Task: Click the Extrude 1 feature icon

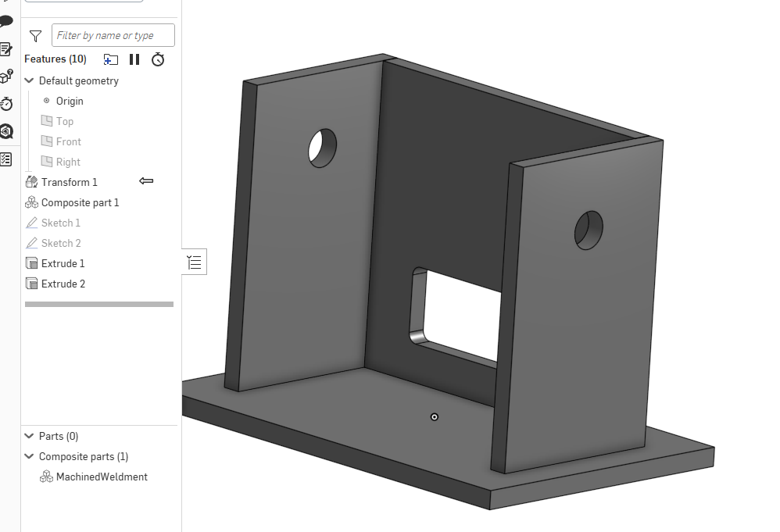Action: (x=31, y=263)
